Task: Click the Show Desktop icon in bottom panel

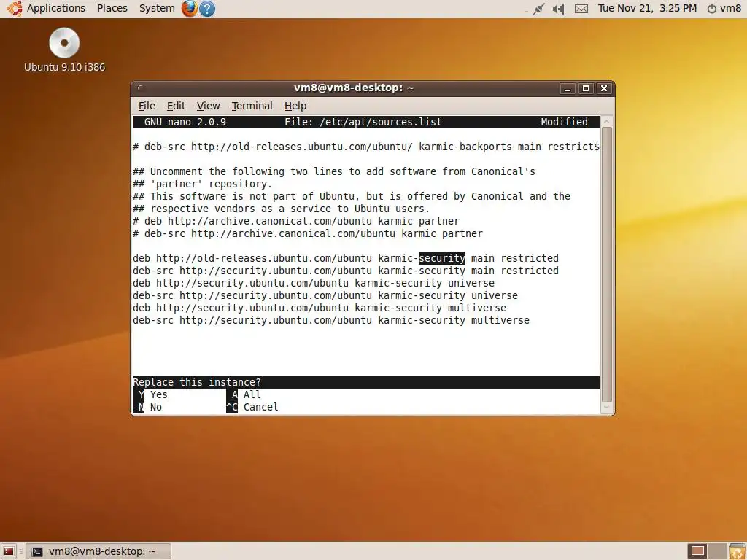Action: pyautogui.click(x=9, y=551)
